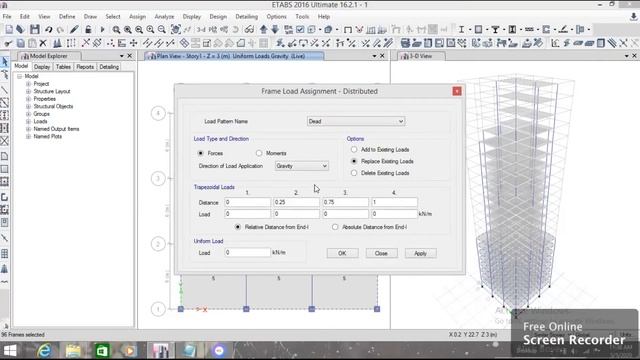Click the Rubber Band Zoom magnifier icon
640x360 pixels.
tap(116, 29)
